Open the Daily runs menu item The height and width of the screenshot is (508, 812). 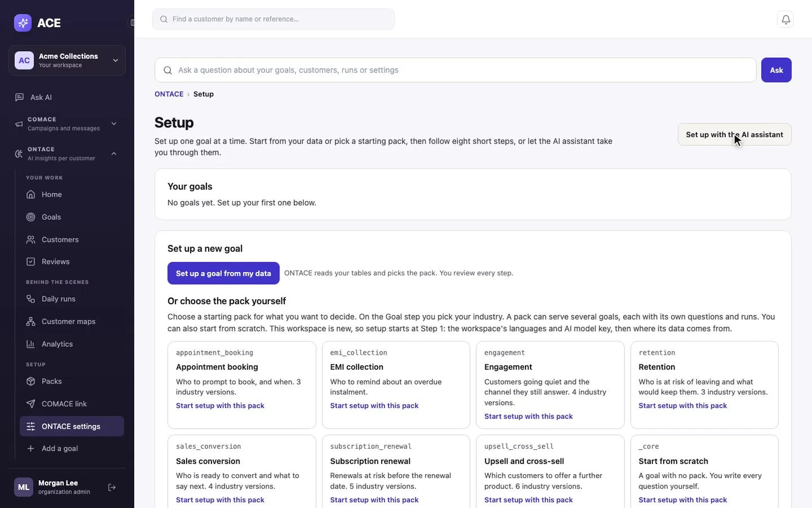[x=72, y=299]
